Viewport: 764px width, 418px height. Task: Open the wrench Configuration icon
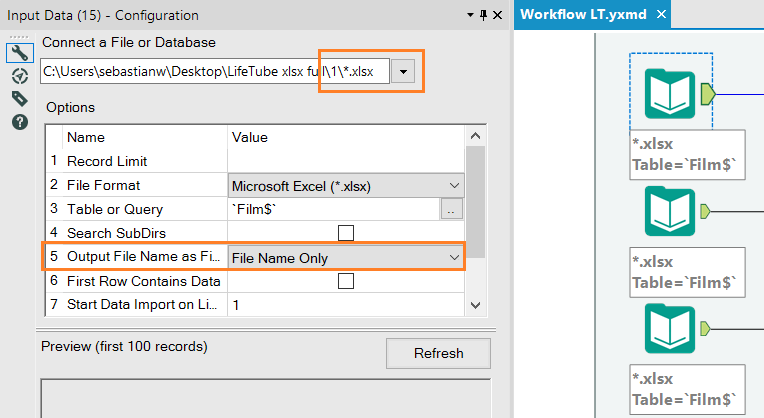(19, 53)
